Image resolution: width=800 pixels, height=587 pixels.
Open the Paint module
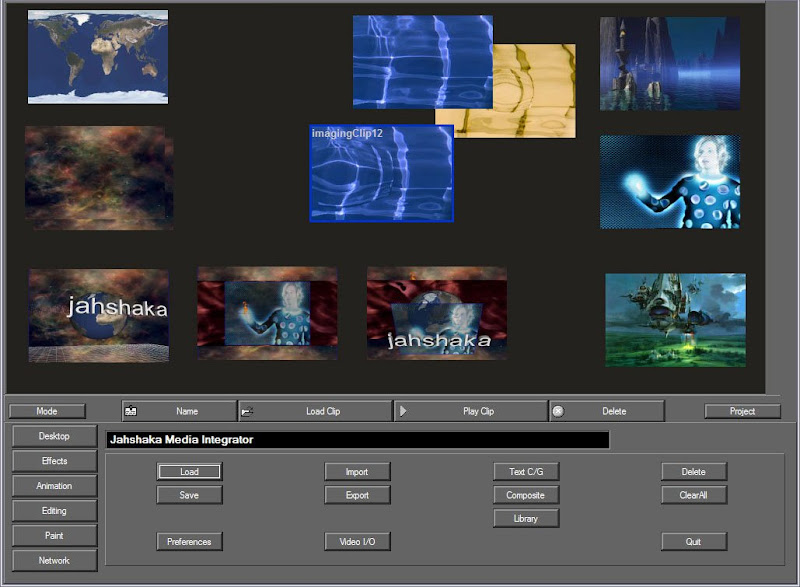(x=55, y=536)
